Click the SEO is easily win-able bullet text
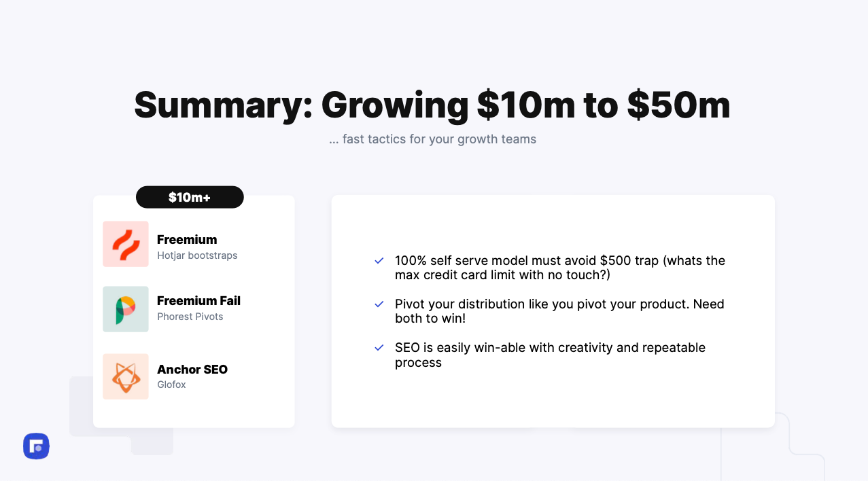Image resolution: width=868 pixels, height=481 pixels. pos(551,355)
